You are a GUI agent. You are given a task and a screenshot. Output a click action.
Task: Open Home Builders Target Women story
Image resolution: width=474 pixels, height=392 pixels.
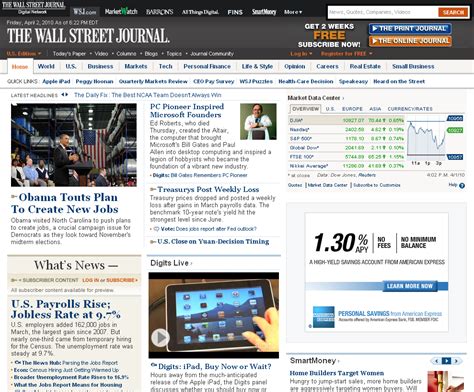click(x=337, y=373)
